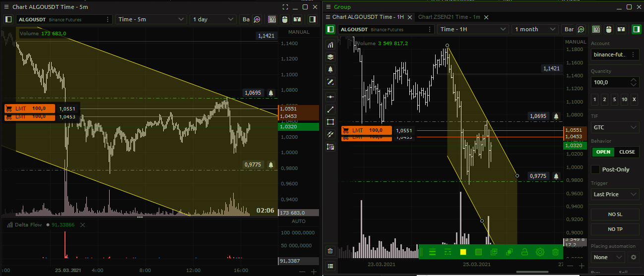This screenshot has height=276, width=644.
Task: Click the layers icon in the drawing sidebar
Action: 330,57
